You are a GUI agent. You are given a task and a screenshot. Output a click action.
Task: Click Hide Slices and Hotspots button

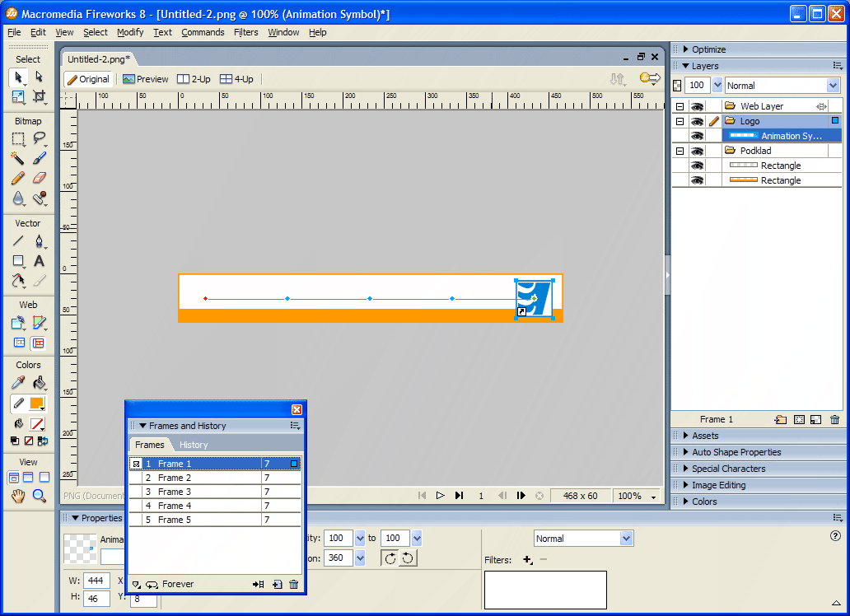click(x=19, y=343)
